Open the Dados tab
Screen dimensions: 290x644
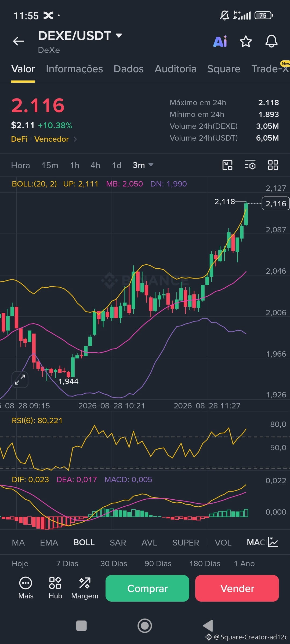click(129, 69)
